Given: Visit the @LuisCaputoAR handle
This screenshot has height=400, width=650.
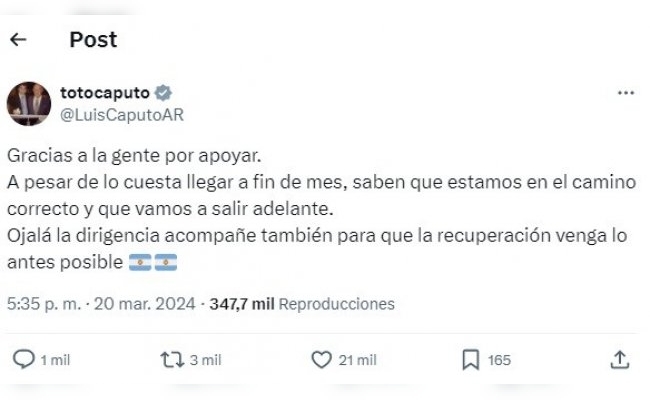Looking at the screenshot, I should click(122, 115).
